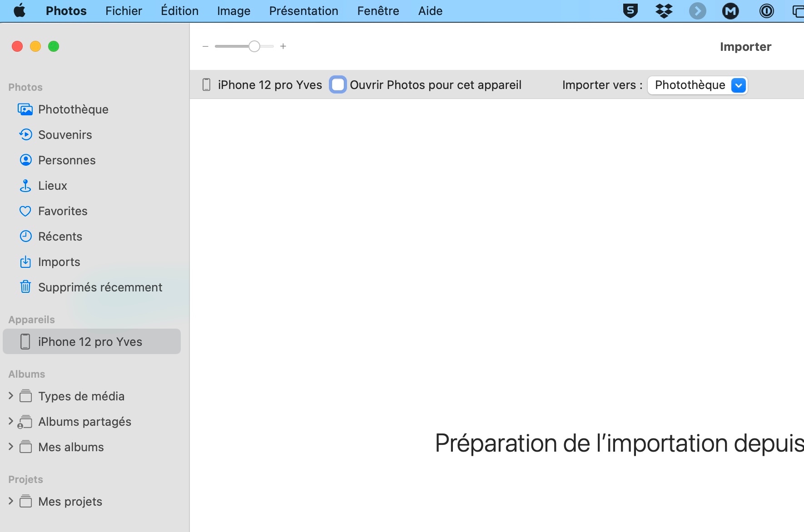Image resolution: width=804 pixels, height=532 pixels.
Task: Expand the Mes projets group
Action: click(x=11, y=501)
